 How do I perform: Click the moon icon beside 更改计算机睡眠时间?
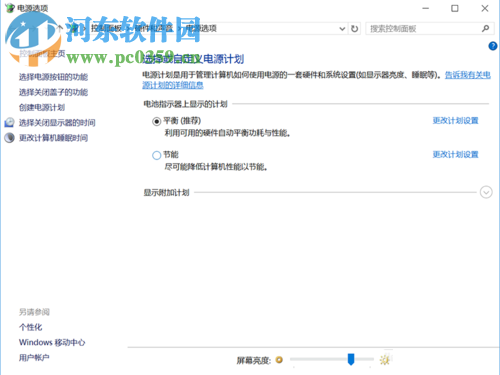[9, 138]
